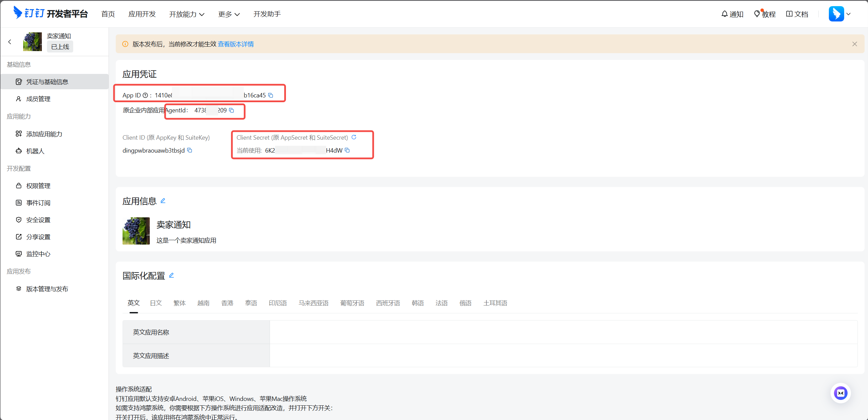The height and width of the screenshot is (420, 868).
Task: Switch to the 俄语 language tab
Action: (x=466, y=303)
